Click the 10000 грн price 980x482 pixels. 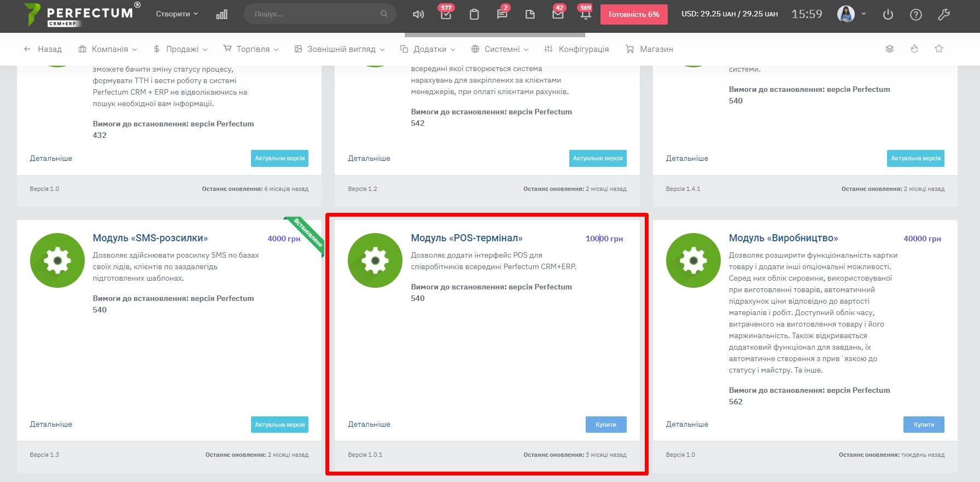[x=604, y=239]
